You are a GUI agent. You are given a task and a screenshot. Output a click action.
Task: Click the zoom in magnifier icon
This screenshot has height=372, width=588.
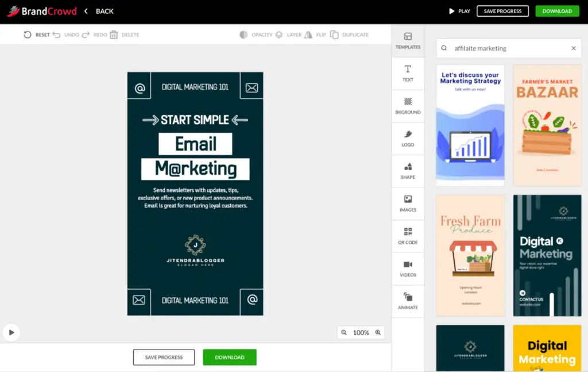(378, 332)
